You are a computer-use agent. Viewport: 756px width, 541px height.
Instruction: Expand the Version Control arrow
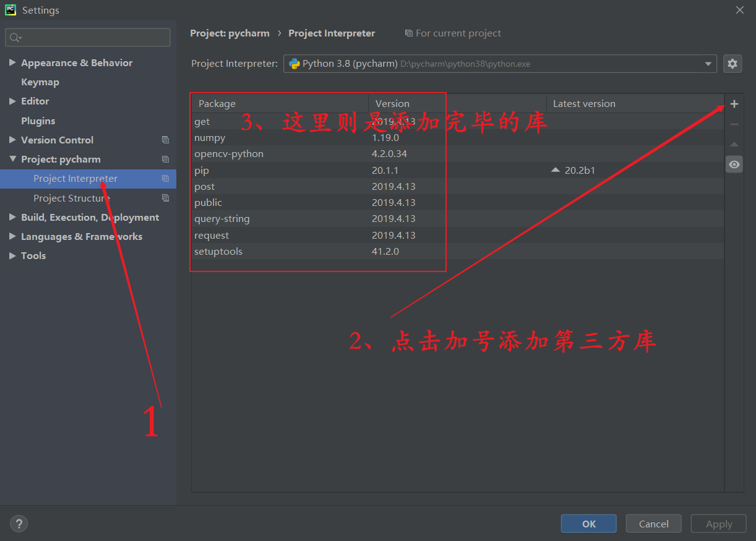pyautogui.click(x=12, y=140)
